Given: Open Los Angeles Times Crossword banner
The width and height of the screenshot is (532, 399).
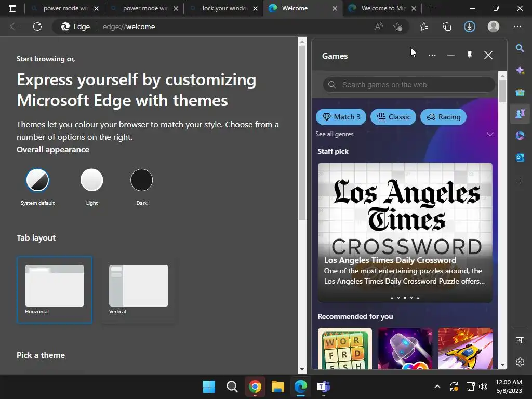Looking at the screenshot, I should 405,232.
